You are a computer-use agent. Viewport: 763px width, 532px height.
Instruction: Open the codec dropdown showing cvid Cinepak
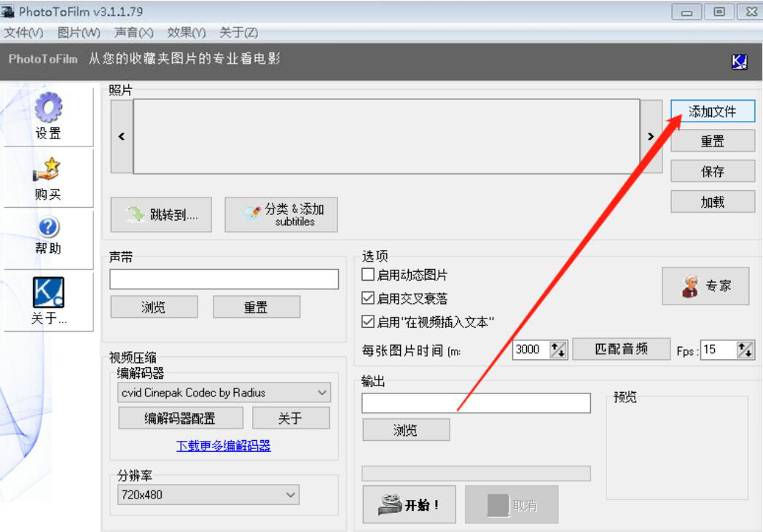224,392
